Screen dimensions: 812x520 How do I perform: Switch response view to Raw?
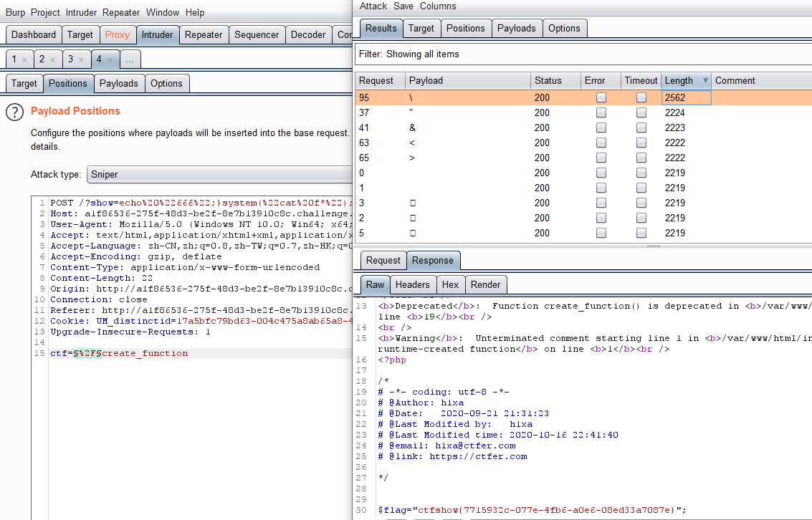point(375,284)
